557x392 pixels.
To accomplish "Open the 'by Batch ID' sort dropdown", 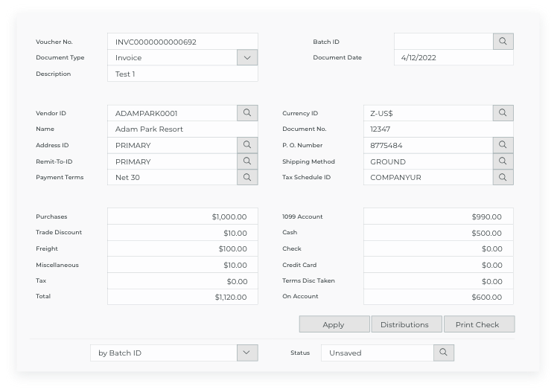I will click(247, 353).
